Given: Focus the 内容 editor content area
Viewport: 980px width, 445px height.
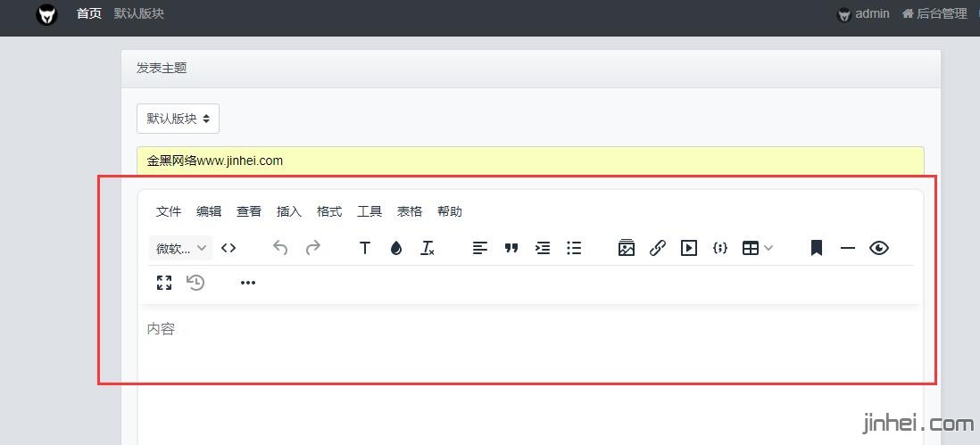Looking at the screenshot, I should [530, 375].
